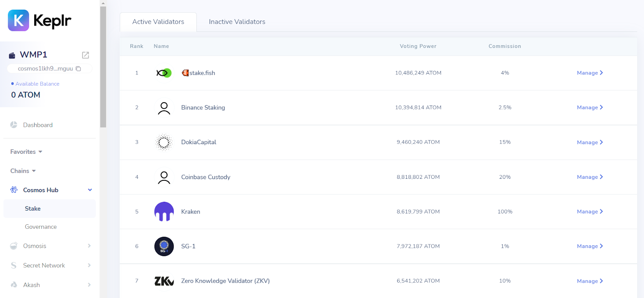Image resolution: width=644 pixels, height=298 pixels.
Task: Click the Binance Staking validator name
Action: (x=203, y=108)
